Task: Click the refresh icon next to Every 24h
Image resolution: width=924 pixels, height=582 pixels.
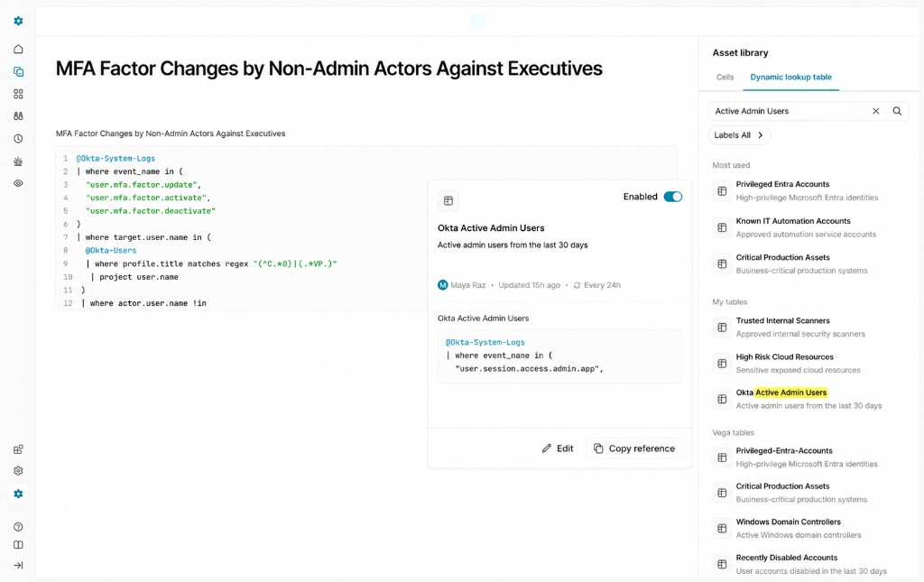Action: coord(577,285)
